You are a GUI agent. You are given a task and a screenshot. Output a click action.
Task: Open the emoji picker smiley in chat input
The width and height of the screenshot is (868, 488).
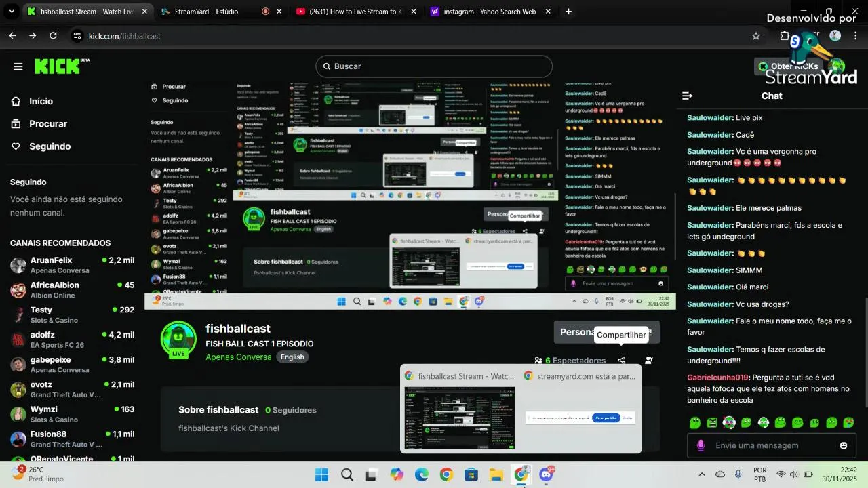tap(844, 445)
